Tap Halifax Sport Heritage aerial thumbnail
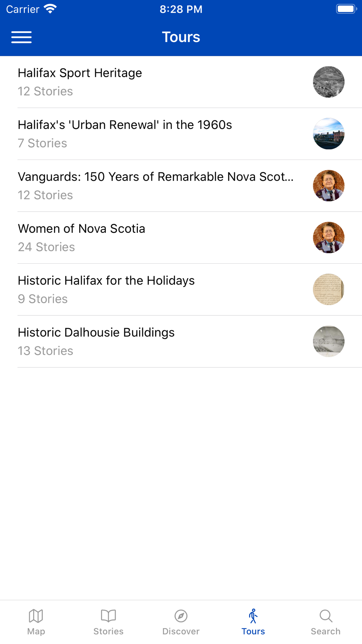 (x=329, y=82)
